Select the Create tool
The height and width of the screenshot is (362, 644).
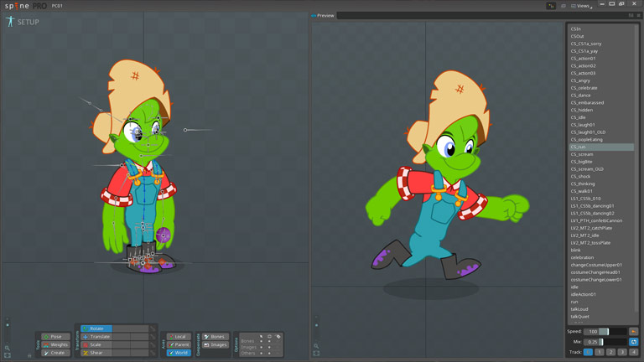55,353
